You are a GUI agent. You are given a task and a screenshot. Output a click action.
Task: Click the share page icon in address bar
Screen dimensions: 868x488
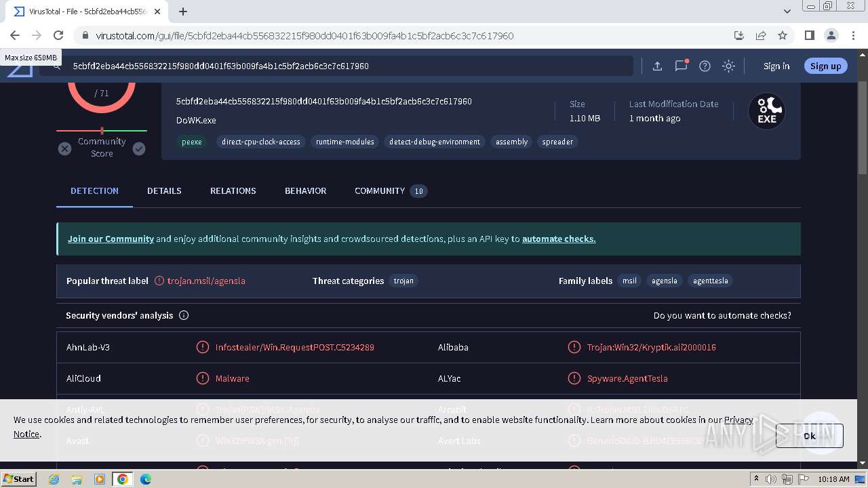tap(761, 35)
